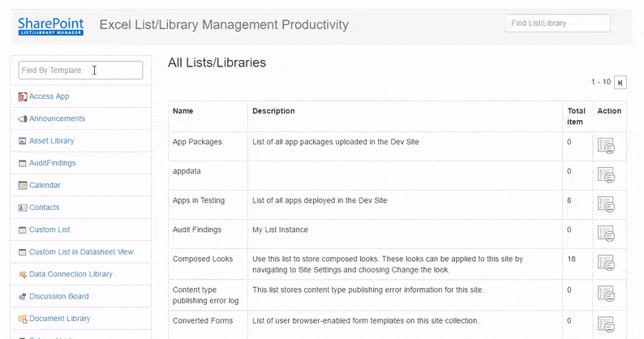Click the Discussion Board icon
The height and width of the screenshot is (339, 644).
pos(23,296)
